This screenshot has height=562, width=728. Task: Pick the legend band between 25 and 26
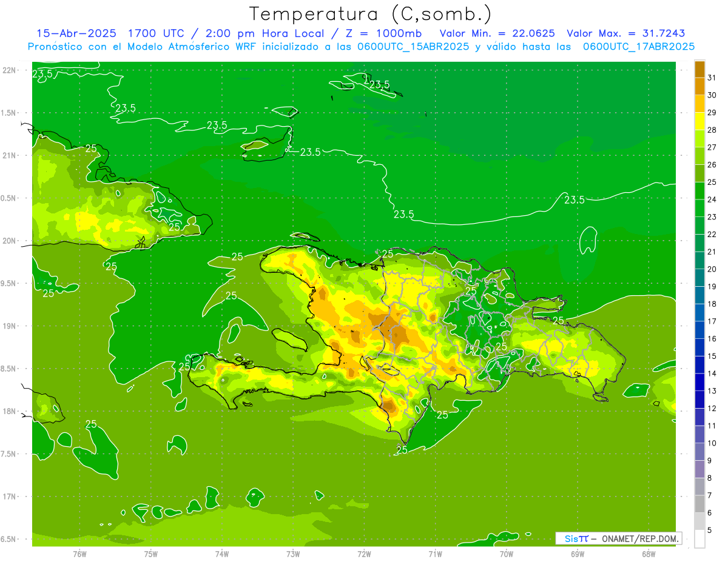coord(699,173)
